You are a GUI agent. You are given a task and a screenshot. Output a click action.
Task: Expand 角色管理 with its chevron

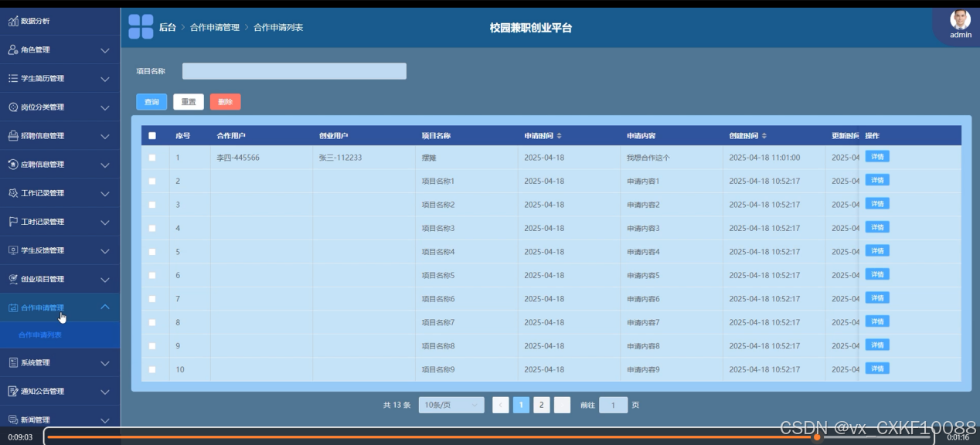(106, 50)
